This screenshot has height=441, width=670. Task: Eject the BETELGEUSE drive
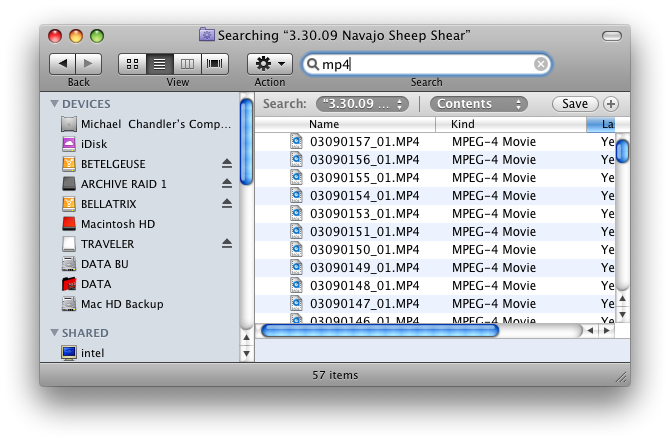point(226,164)
